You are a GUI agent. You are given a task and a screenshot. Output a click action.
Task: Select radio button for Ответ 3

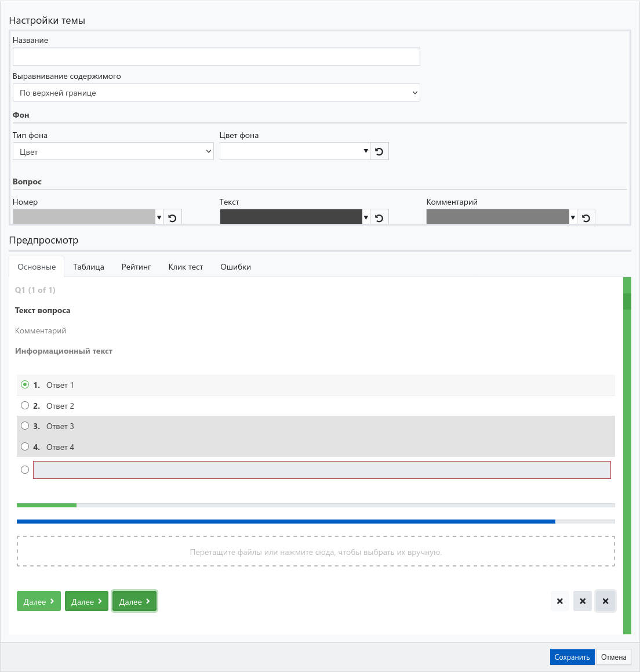(x=25, y=426)
